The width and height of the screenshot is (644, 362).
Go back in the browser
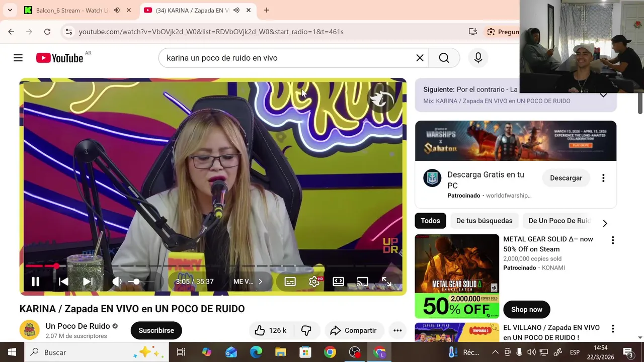click(x=11, y=32)
